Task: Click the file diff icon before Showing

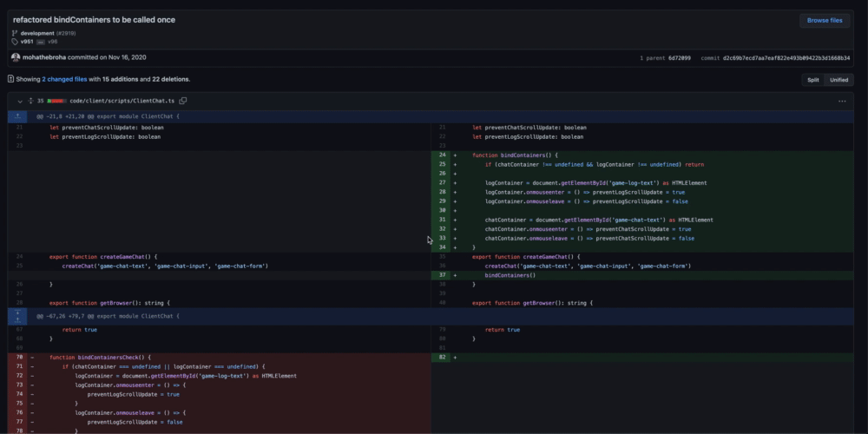Action: [x=10, y=79]
